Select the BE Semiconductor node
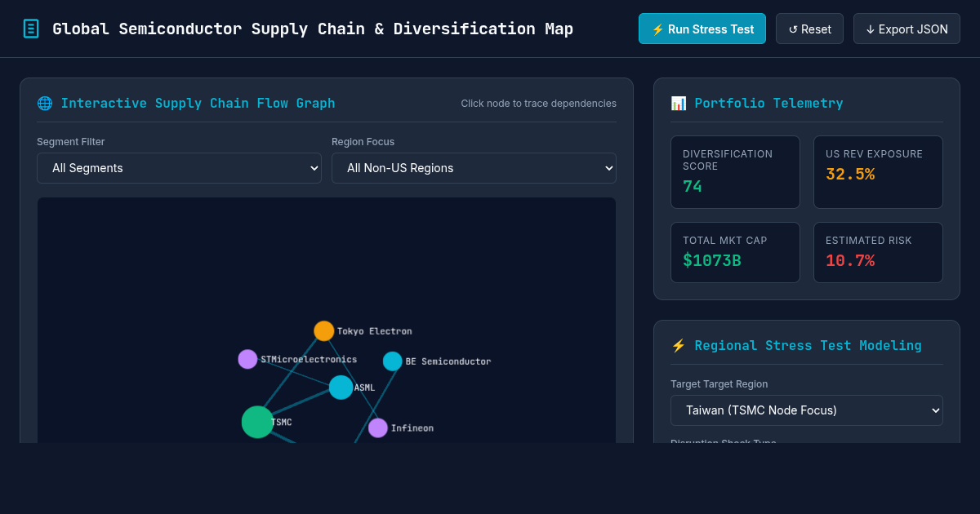Image resolution: width=980 pixels, height=514 pixels. coord(393,361)
